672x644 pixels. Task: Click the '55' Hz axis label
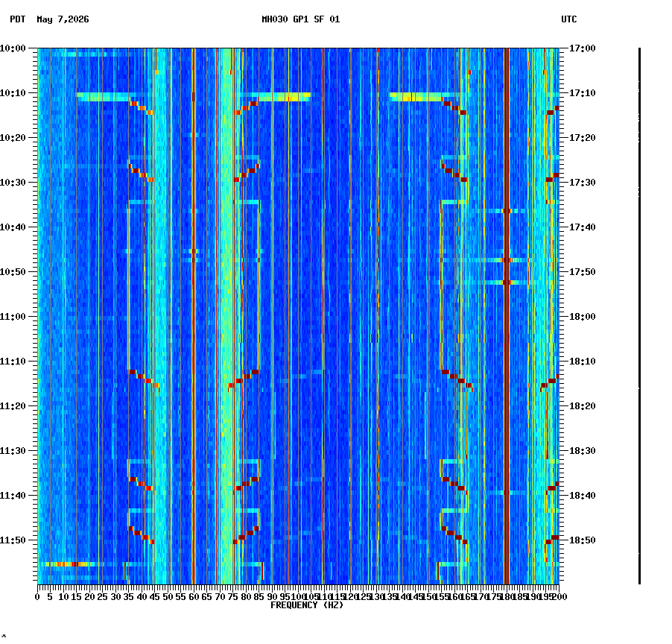181,597
